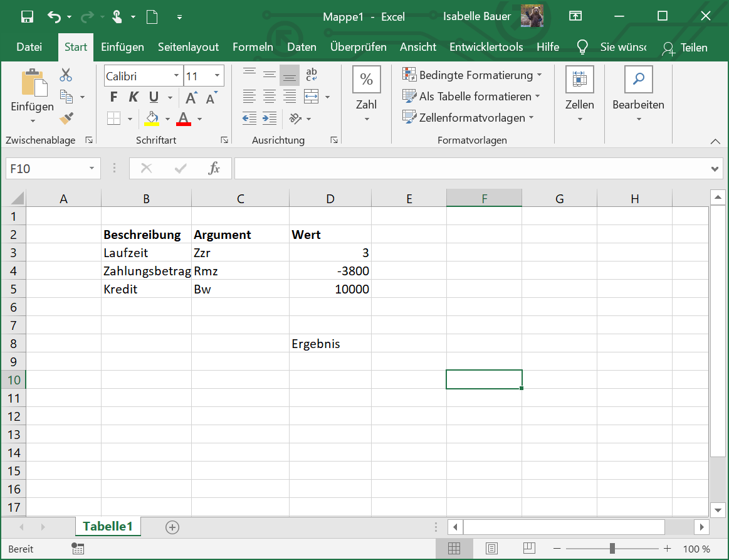Open the Formeln ribbon tab
Image resolution: width=729 pixels, height=560 pixels.
253,47
